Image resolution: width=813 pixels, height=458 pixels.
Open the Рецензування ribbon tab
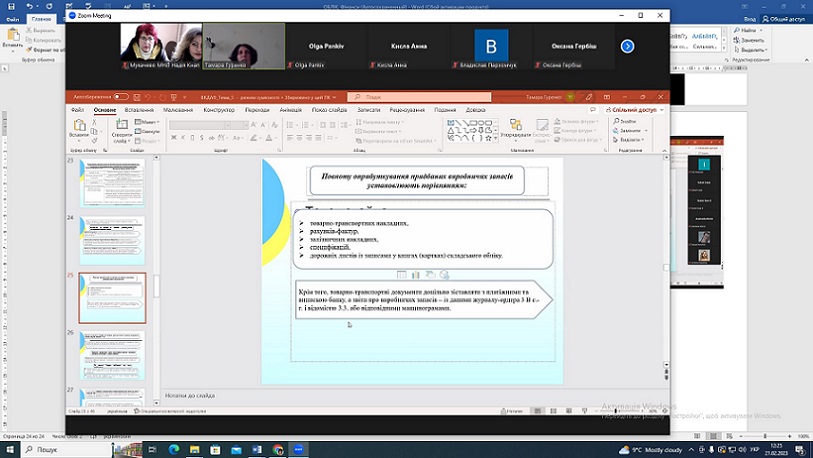(407, 110)
